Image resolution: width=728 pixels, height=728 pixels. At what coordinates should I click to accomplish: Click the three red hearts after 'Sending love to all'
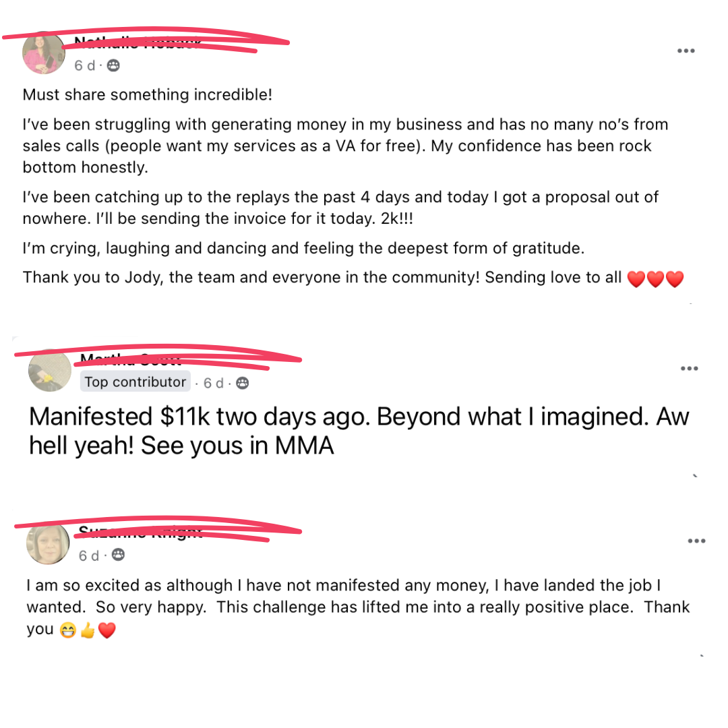coord(655,279)
